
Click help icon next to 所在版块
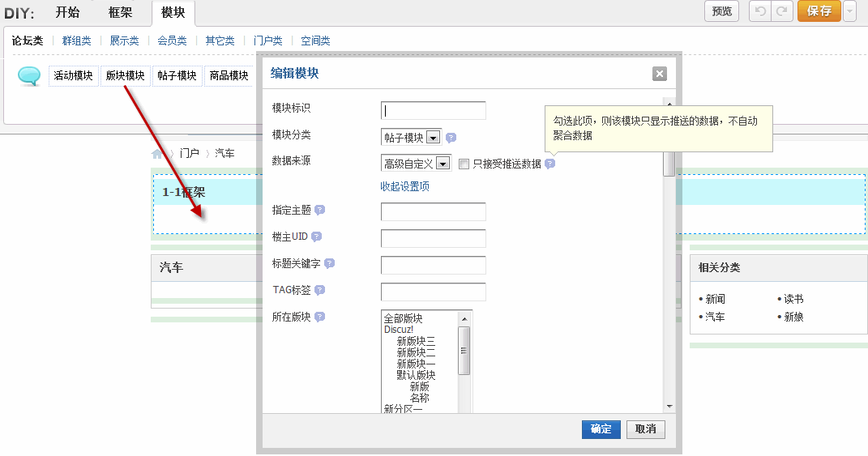point(319,317)
